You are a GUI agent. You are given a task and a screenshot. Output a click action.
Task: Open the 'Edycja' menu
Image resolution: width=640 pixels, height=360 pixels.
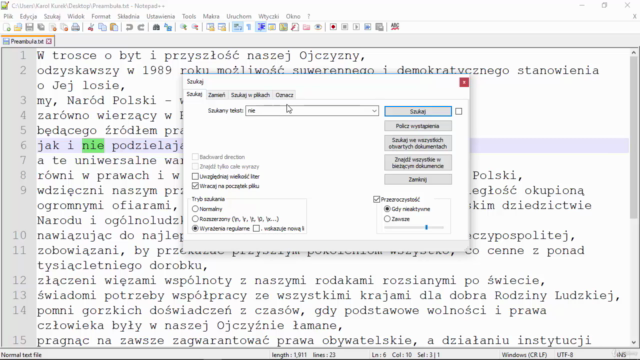coord(28,16)
